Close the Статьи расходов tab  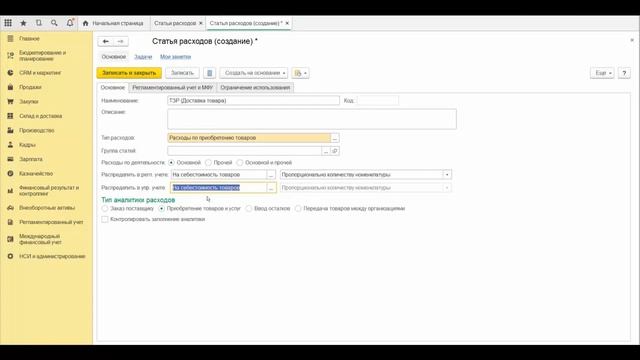(x=200, y=23)
